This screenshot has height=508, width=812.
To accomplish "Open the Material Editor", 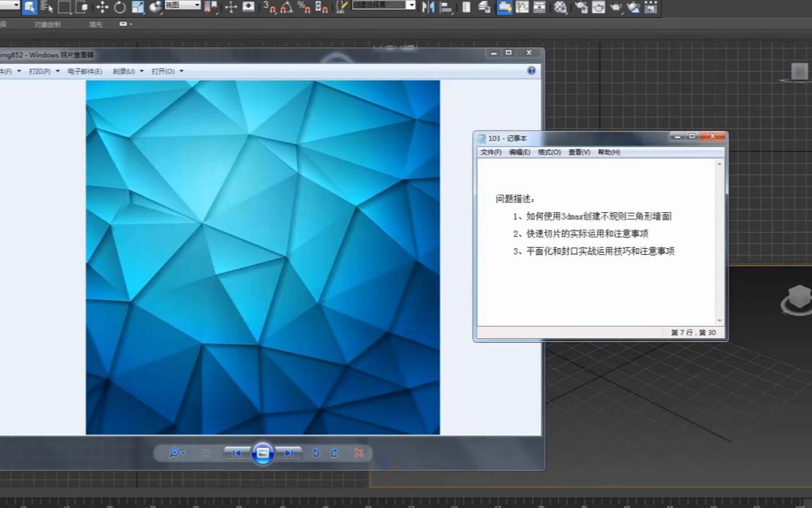I will click(559, 8).
